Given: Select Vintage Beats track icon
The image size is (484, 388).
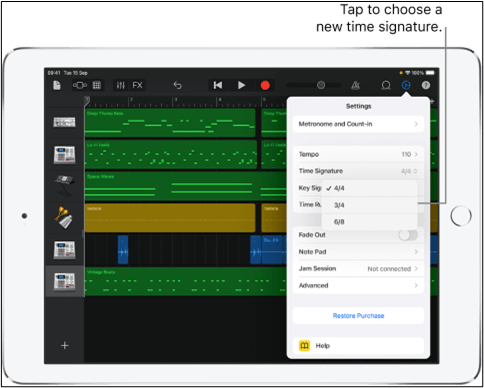Looking at the screenshot, I should (x=64, y=281).
